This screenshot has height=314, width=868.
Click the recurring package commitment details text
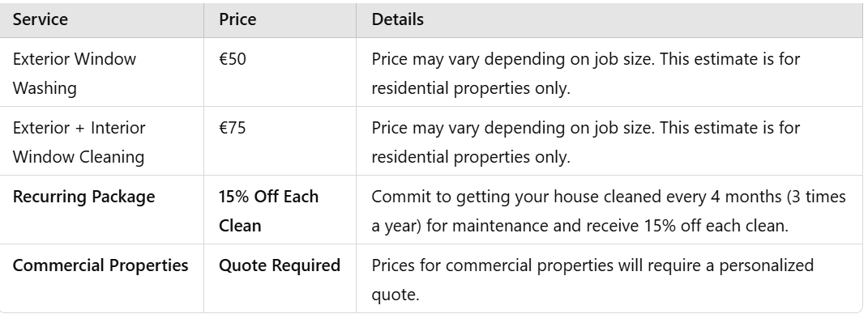609,211
